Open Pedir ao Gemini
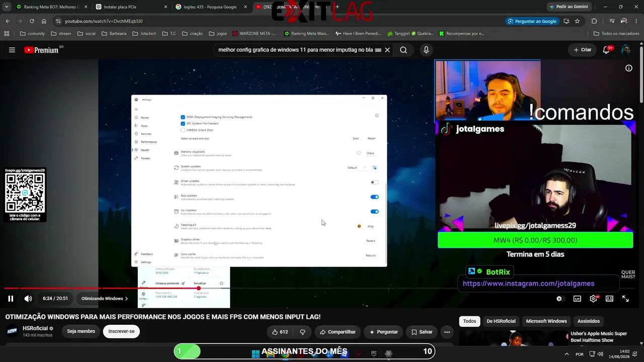Viewport: 644px width, 362px height. tap(569, 7)
